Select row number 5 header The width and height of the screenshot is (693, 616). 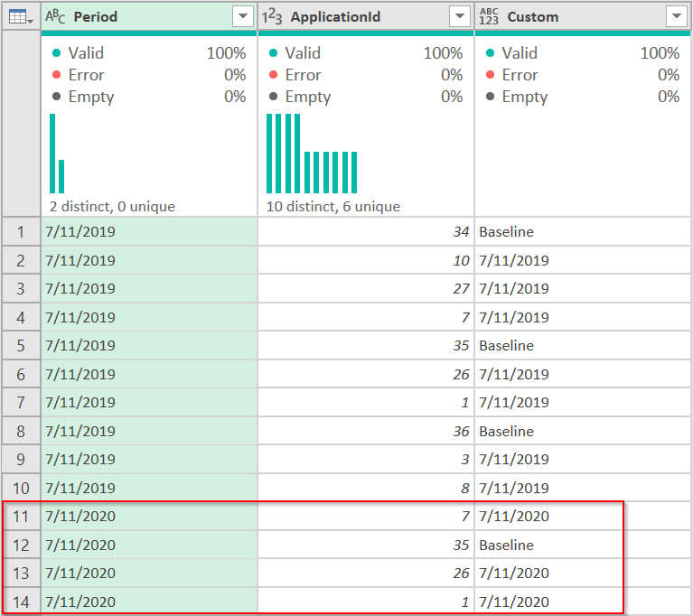pos(21,346)
